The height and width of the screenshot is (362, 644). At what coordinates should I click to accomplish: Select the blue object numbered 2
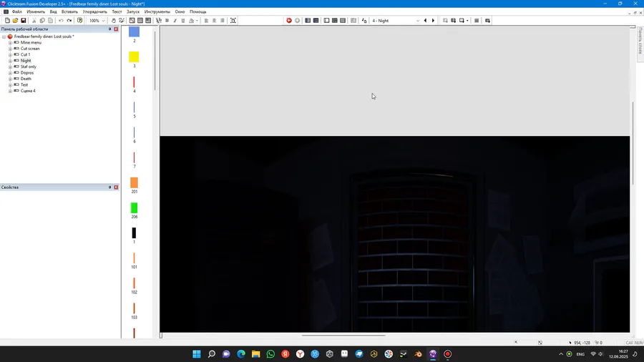tap(134, 31)
